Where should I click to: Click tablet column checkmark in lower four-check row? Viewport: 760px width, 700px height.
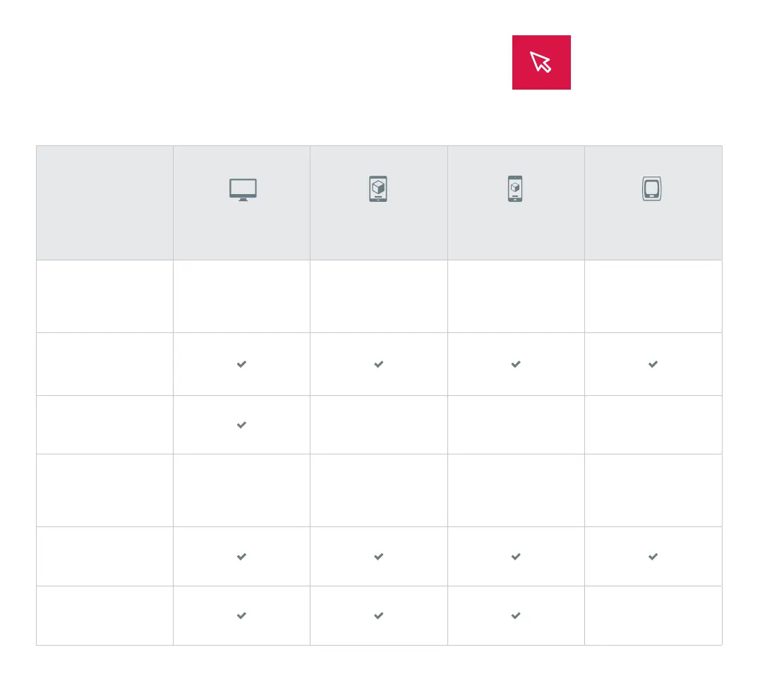click(x=378, y=557)
